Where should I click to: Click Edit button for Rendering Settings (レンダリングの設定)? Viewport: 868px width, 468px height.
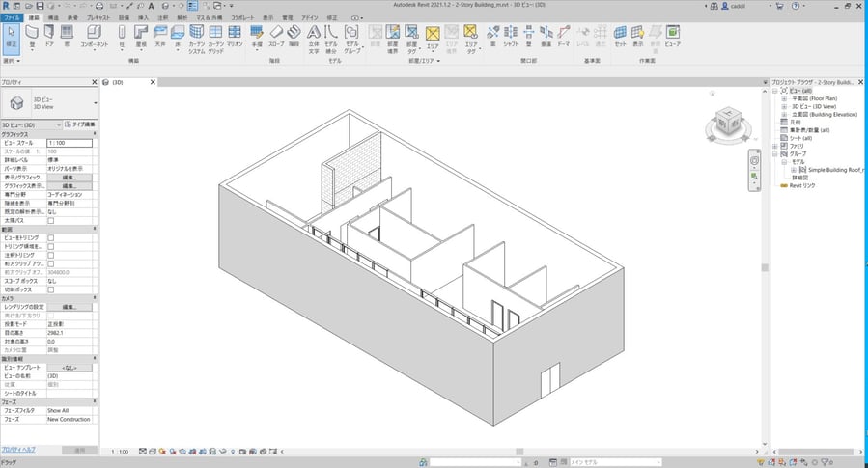click(x=70, y=307)
